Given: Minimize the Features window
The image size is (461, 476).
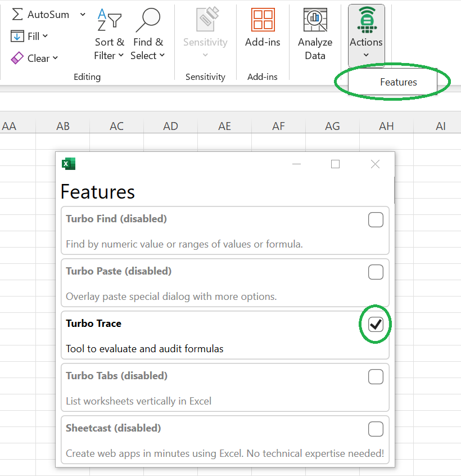Looking at the screenshot, I should [x=296, y=164].
